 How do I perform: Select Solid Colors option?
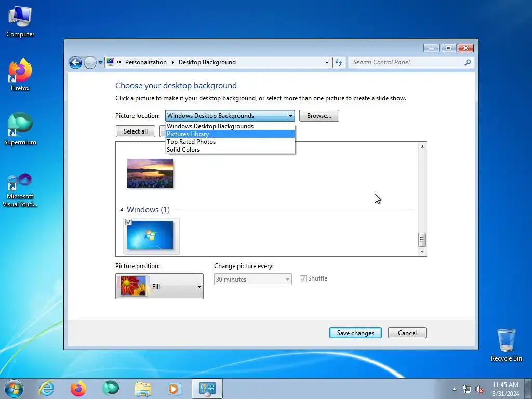pos(230,150)
